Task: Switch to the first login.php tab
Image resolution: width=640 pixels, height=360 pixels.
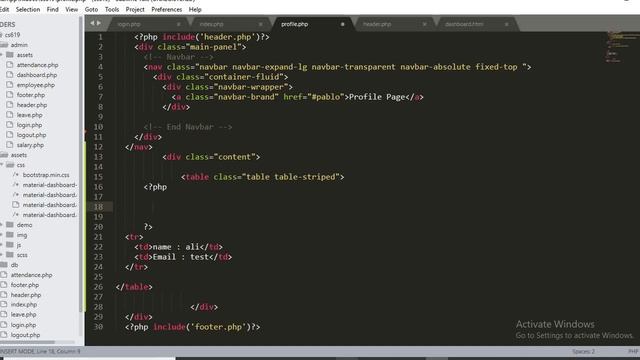Action: 129,24
